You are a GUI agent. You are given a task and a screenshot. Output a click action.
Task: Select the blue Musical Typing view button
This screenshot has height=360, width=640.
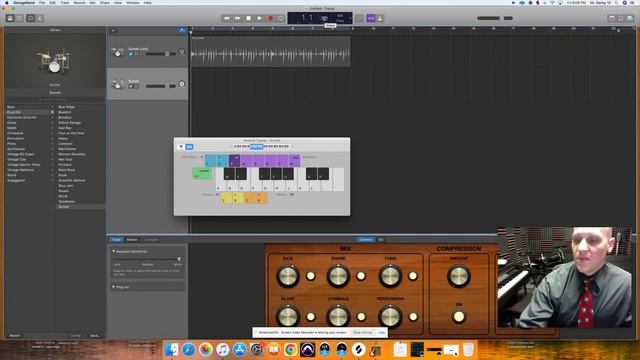[x=189, y=147]
